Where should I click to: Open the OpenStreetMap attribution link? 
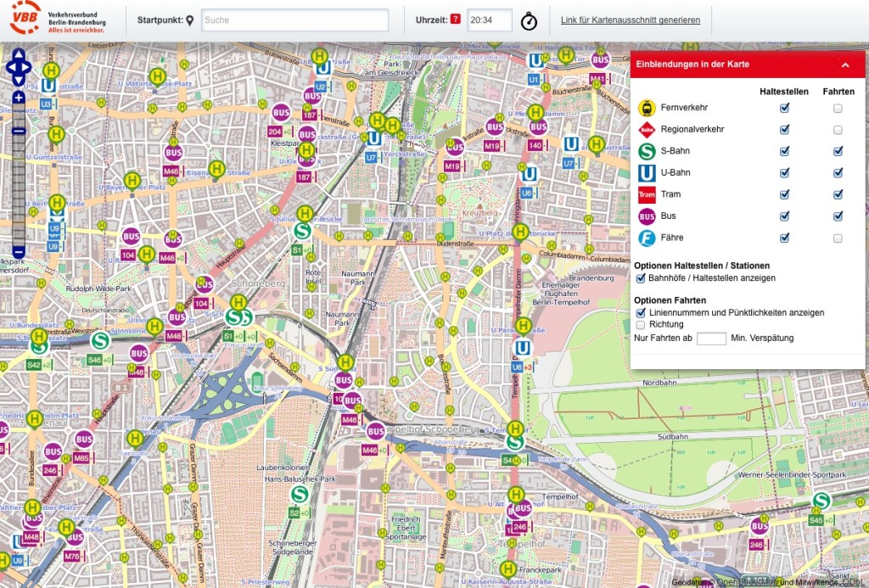click(x=746, y=582)
